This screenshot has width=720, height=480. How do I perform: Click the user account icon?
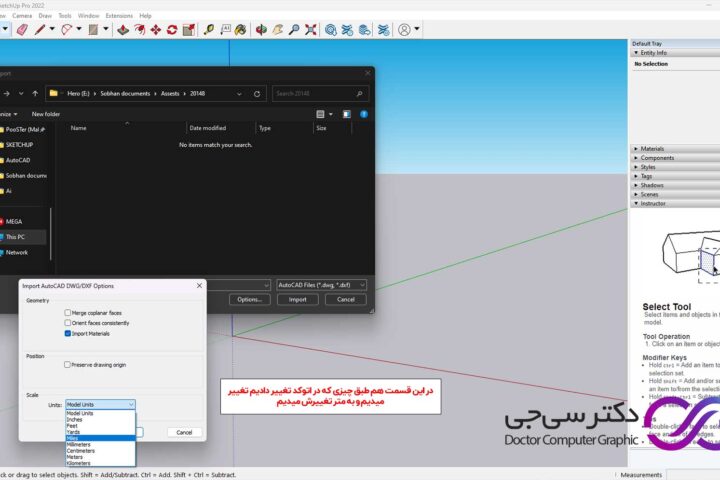404,30
